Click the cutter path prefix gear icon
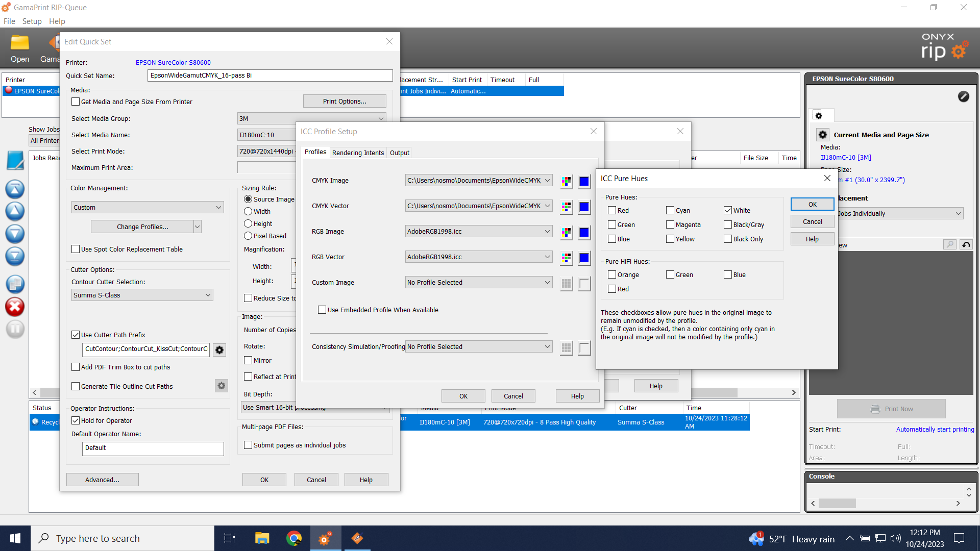 coord(219,350)
